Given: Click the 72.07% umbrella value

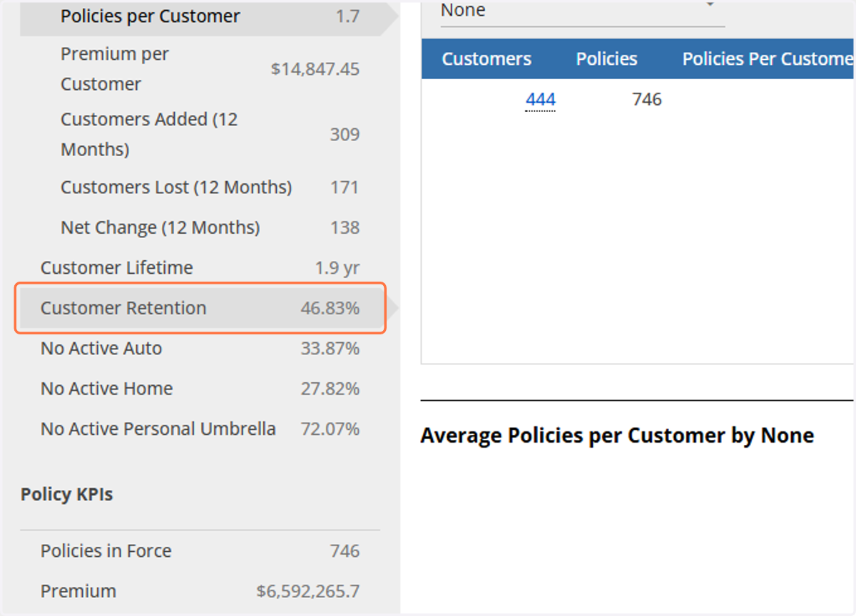Looking at the screenshot, I should pos(330,429).
